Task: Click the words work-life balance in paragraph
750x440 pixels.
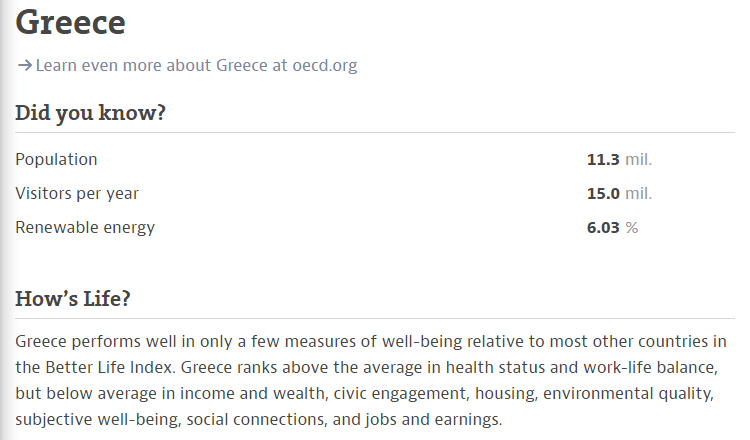Action: [650, 367]
